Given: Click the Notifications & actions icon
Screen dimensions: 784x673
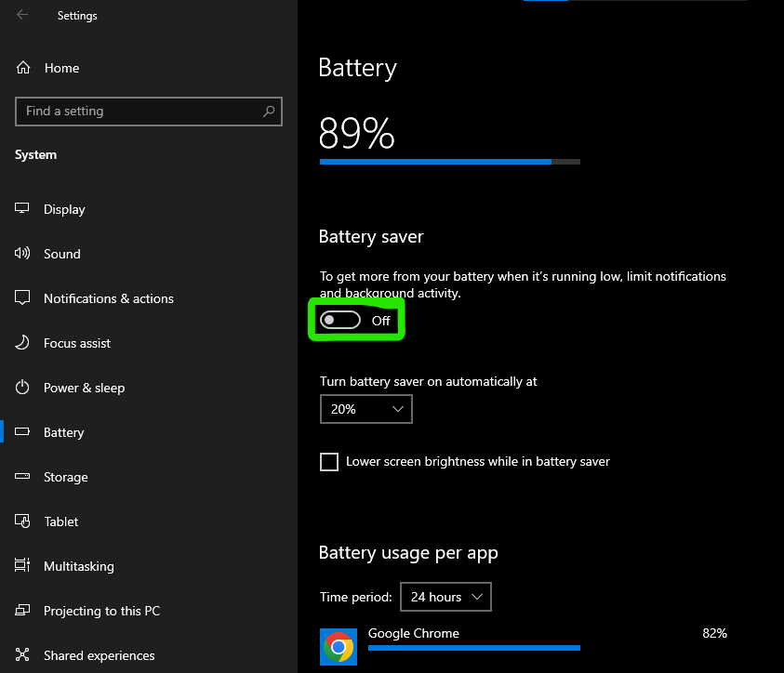Looking at the screenshot, I should [21, 298].
